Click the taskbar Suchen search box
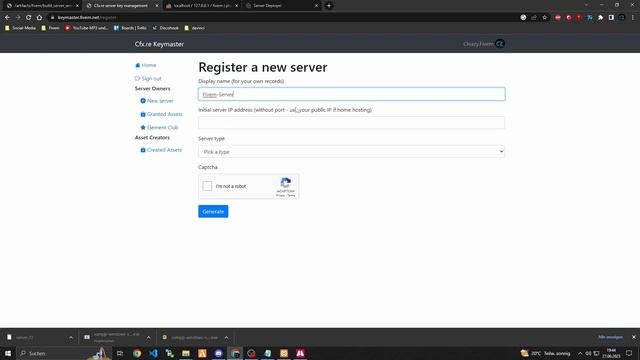 tap(63, 353)
